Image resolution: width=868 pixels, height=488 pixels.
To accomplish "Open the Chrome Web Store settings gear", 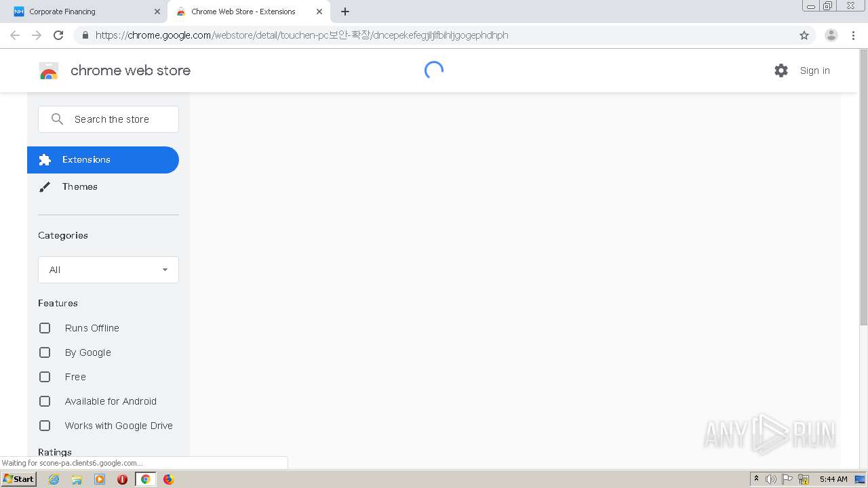I will tap(781, 70).
